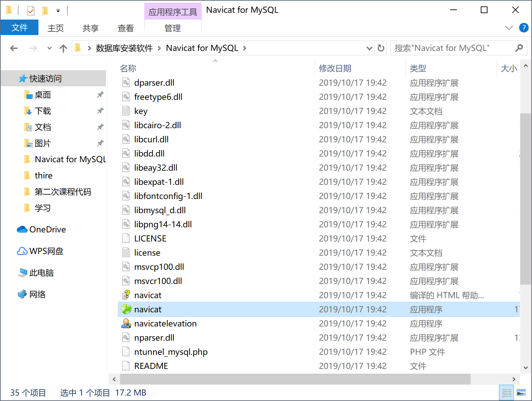The height and width of the screenshot is (401, 532).
Task: Click the properties checkmark quick access icon
Action: (31, 11)
